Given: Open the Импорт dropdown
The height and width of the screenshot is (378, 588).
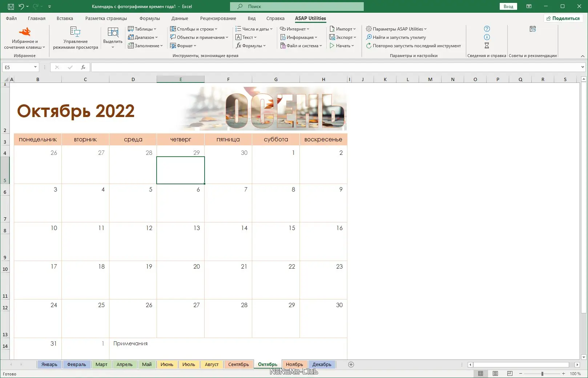Looking at the screenshot, I should tap(343, 29).
